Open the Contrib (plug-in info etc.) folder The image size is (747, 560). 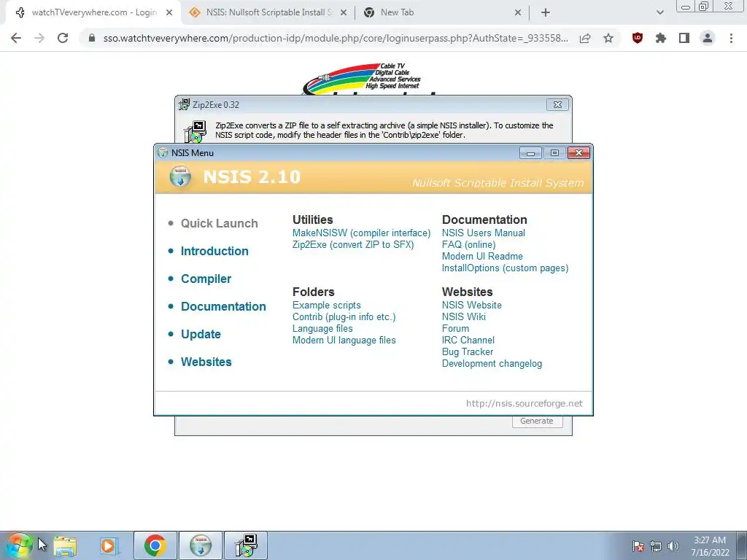pos(344,316)
